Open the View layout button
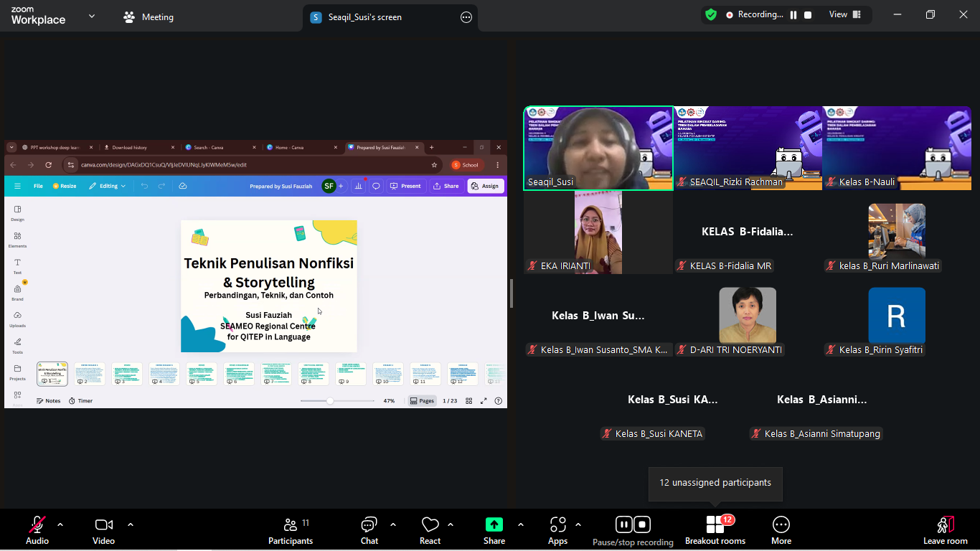980x551 pixels. [844, 14]
